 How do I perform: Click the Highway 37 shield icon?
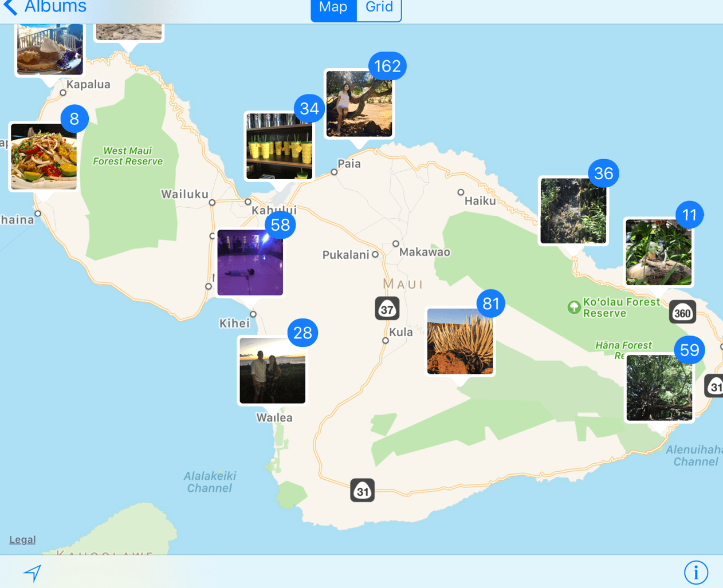click(x=387, y=309)
